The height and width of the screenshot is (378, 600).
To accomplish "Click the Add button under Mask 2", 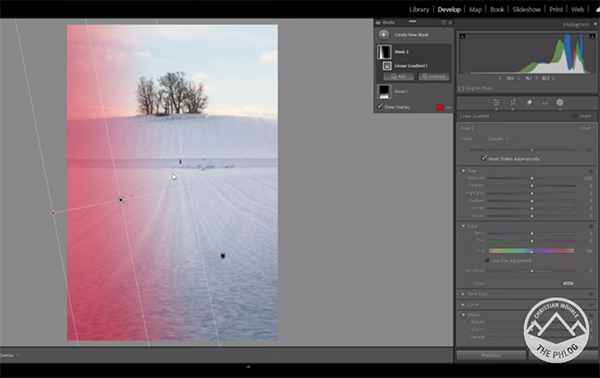I will pos(399,77).
